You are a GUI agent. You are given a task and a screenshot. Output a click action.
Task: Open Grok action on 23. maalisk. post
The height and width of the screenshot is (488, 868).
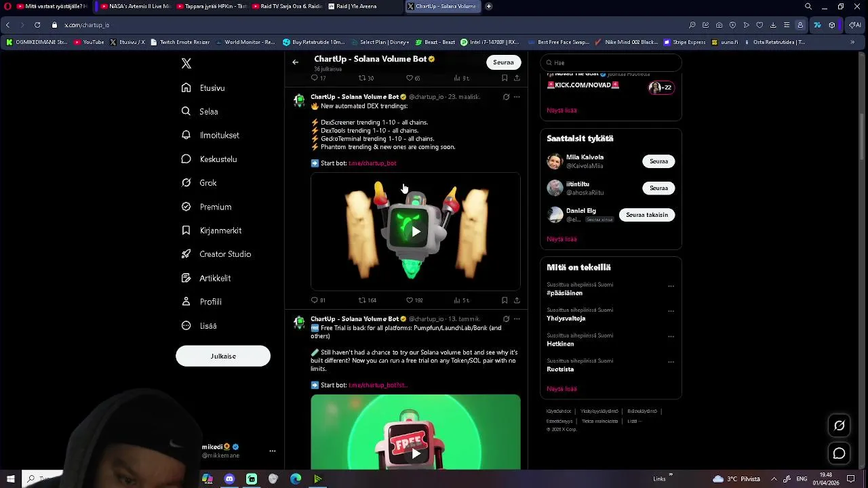coord(506,97)
